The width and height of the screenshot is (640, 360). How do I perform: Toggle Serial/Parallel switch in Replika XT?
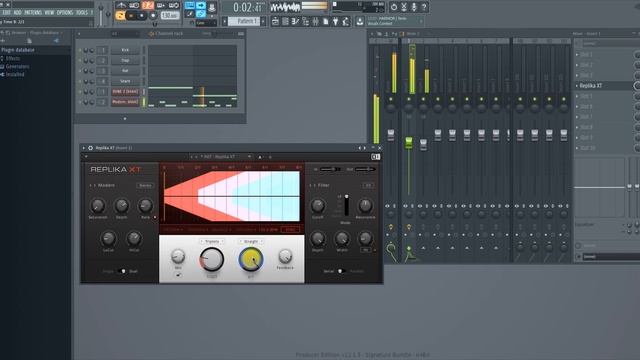[x=341, y=271]
